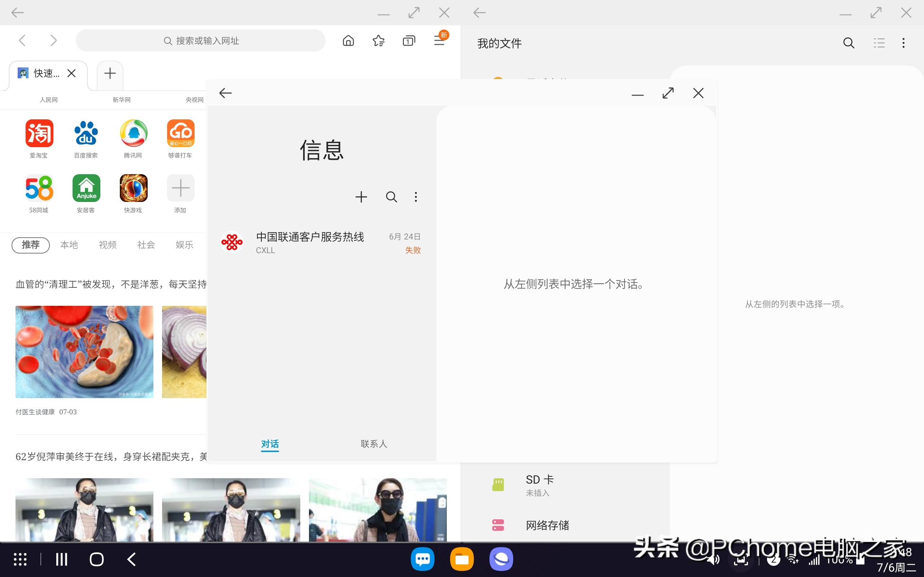Open the Messages overflow menu

point(415,197)
